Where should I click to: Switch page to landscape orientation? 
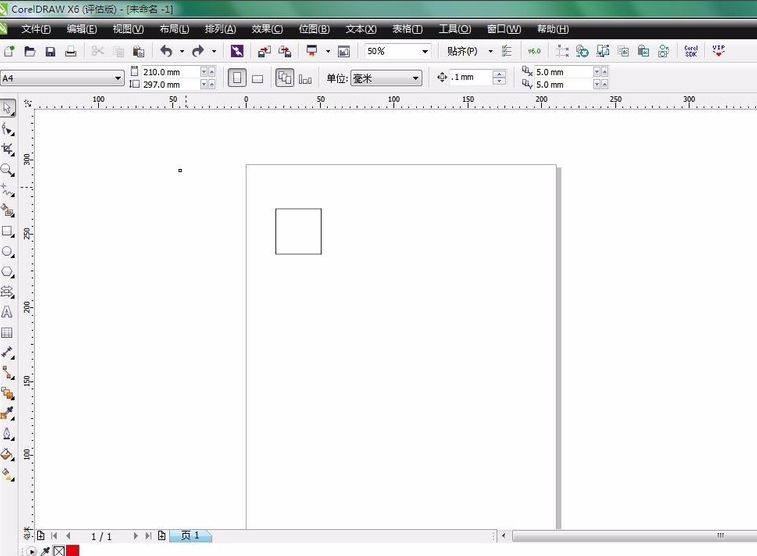tap(257, 78)
